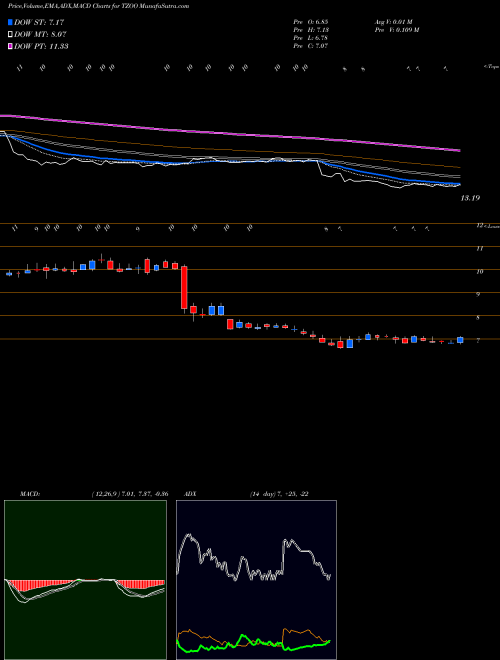Select the 'DOW PT: 11.33' legend text

(41, 46)
